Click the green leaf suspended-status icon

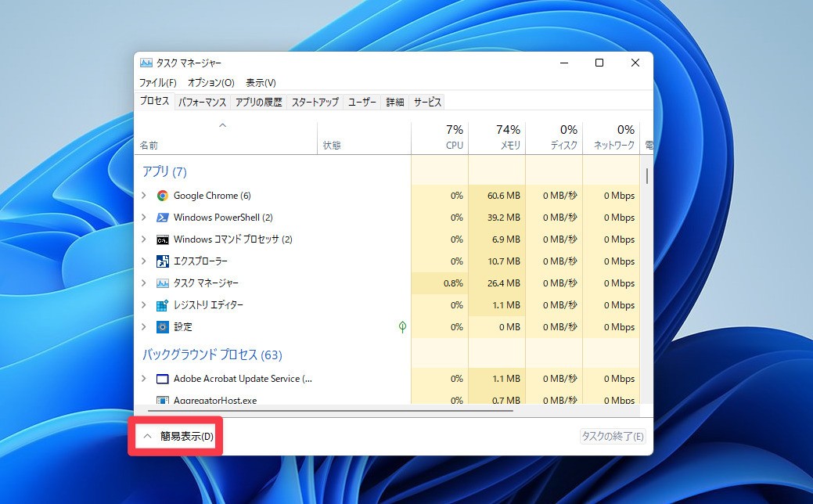pos(402,326)
